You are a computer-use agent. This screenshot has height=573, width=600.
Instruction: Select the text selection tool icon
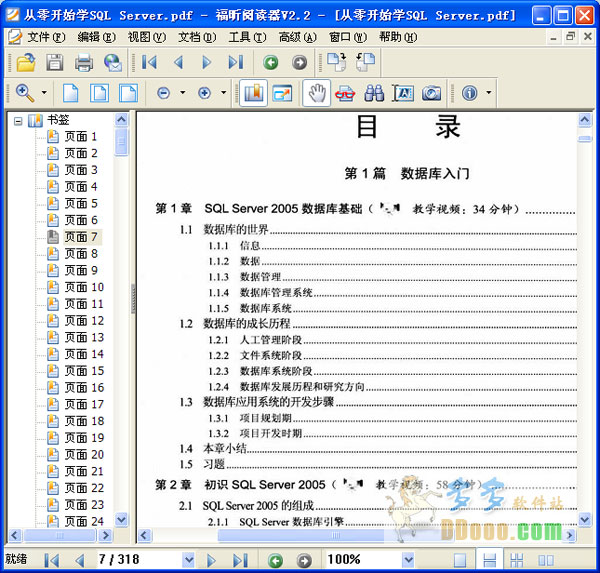[403, 93]
